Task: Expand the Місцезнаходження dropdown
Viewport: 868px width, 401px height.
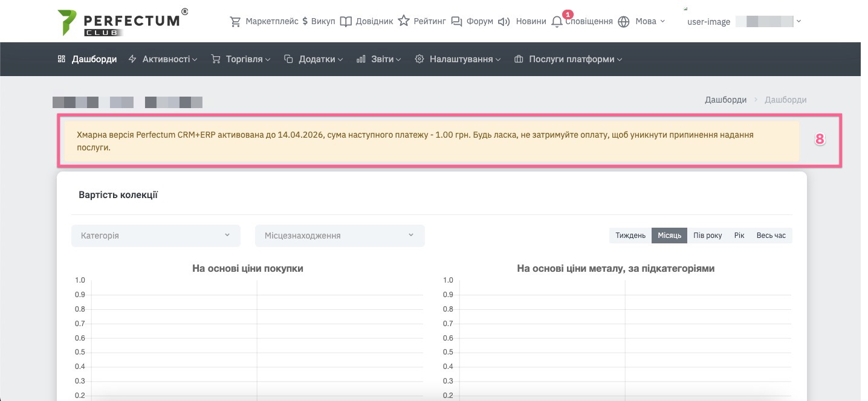Action: tap(340, 236)
